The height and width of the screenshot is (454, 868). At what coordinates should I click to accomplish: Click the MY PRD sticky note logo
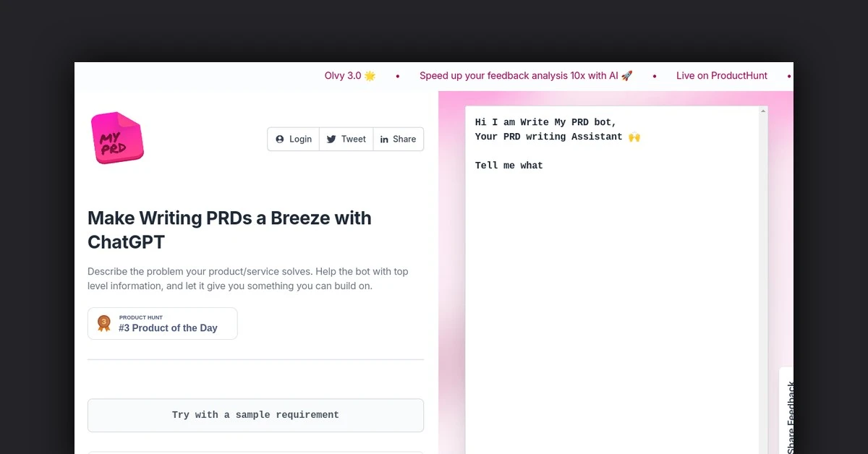(x=116, y=137)
